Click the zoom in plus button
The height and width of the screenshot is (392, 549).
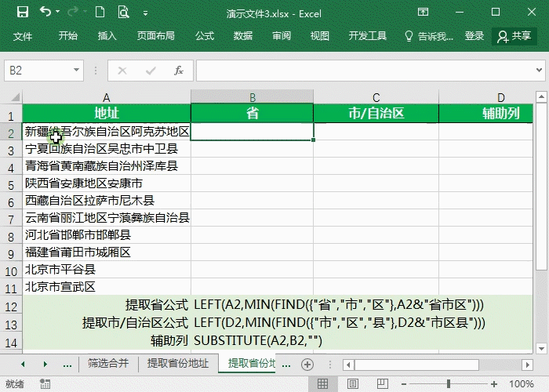point(493,384)
